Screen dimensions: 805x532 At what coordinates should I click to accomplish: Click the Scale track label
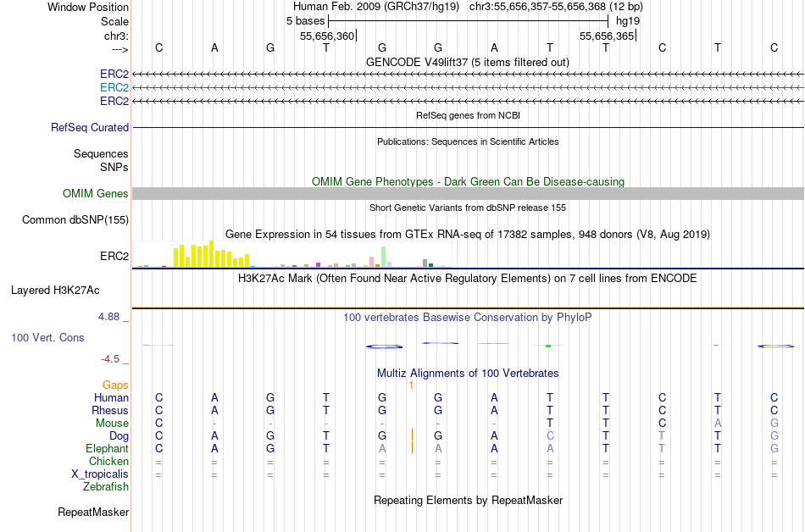pyautogui.click(x=114, y=21)
